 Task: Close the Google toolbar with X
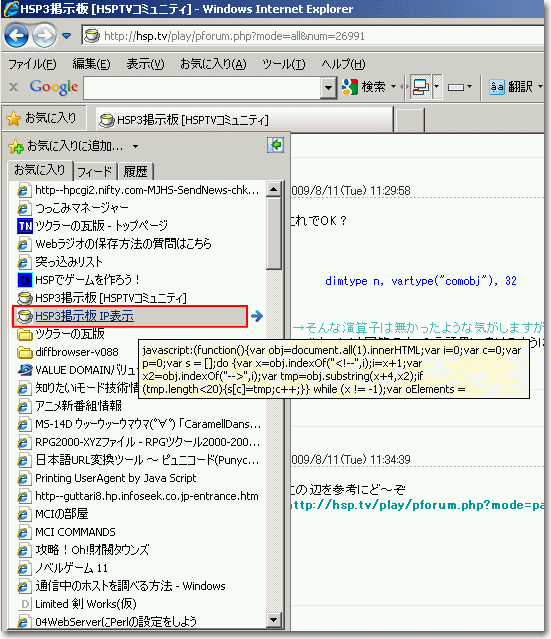13,87
